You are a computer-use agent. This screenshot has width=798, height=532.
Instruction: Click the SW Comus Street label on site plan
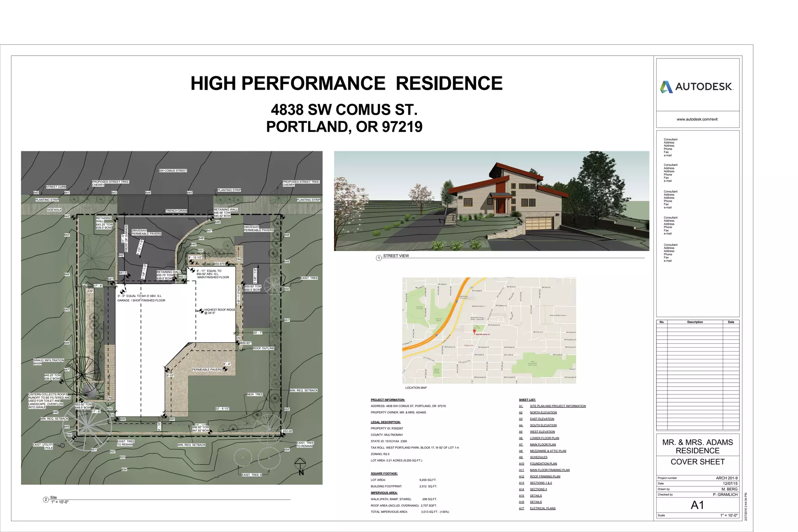173,171
